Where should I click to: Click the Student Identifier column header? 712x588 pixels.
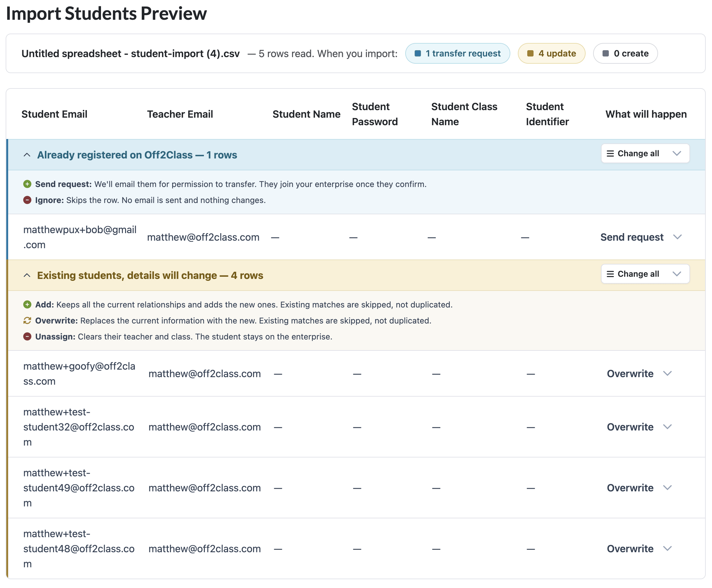(547, 114)
